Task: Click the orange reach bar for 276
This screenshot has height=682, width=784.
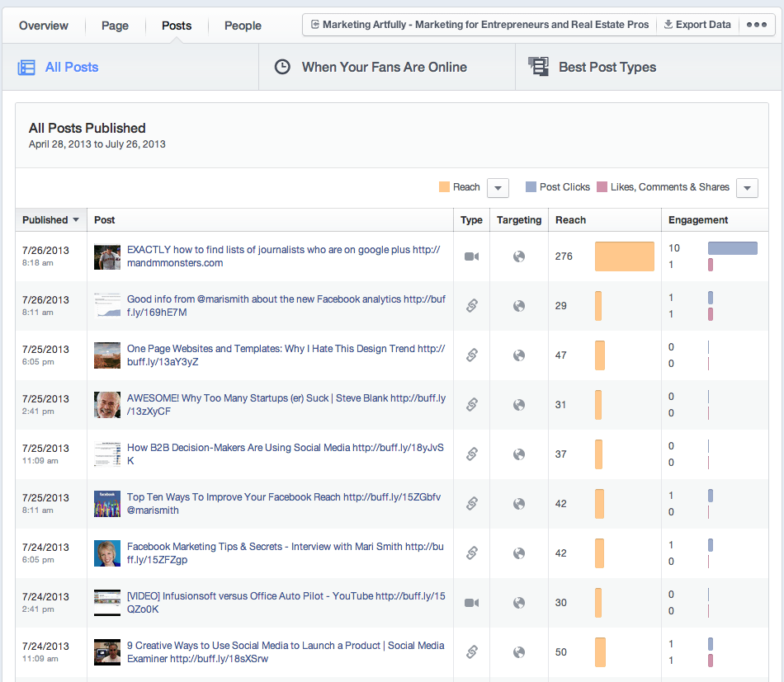Action: (625, 256)
